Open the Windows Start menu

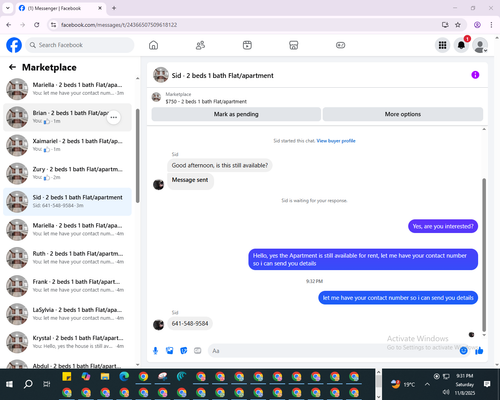pyautogui.click(x=9, y=384)
